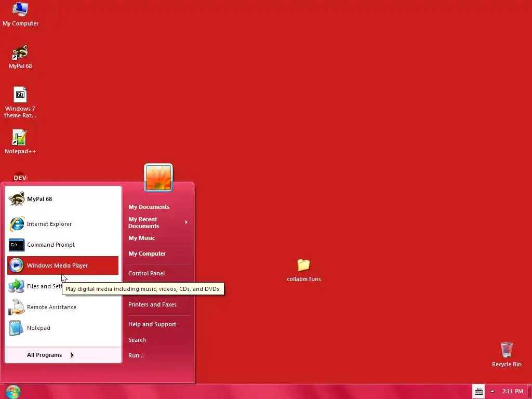This screenshot has width=532, height=399.
Task: Click the MyPal raccoon icon in Start menu
Action: pyautogui.click(x=16, y=199)
